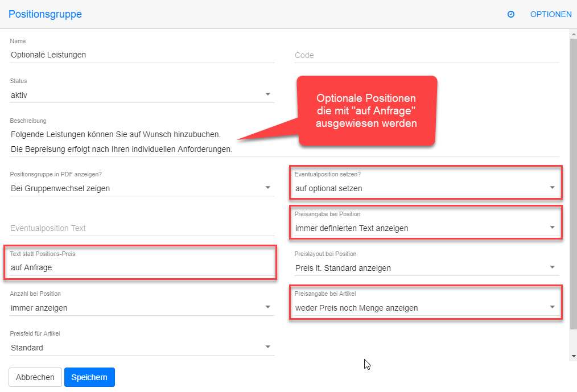Expand the Preisangabe bei Position dropdown

[x=427, y=228]
